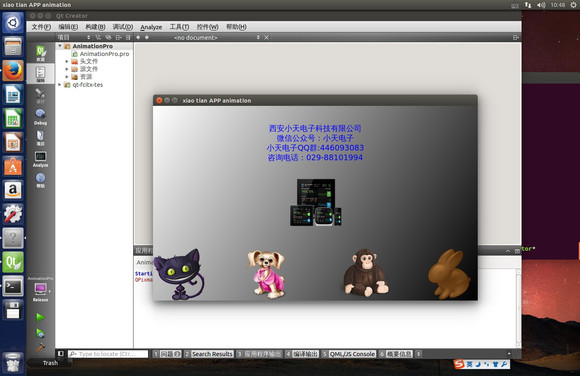
Task: Collapse the AnimationPro project tree node
Action: (60, 46)
